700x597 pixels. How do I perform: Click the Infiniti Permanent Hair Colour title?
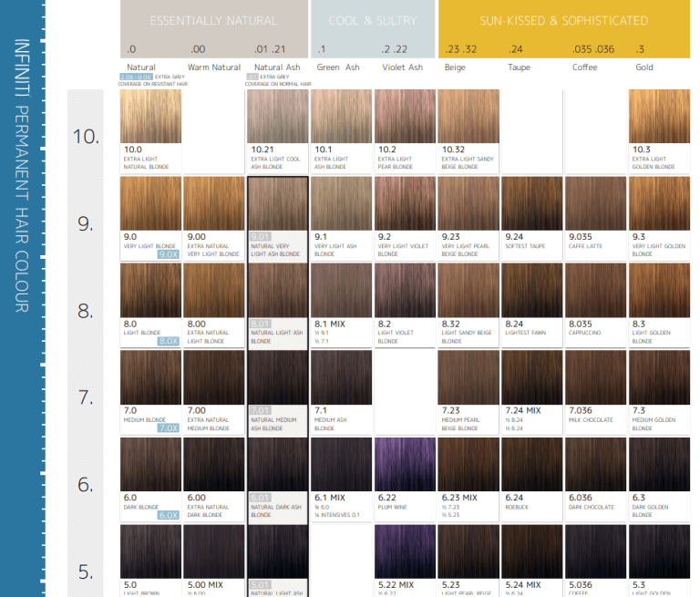[x=22, y=175]
